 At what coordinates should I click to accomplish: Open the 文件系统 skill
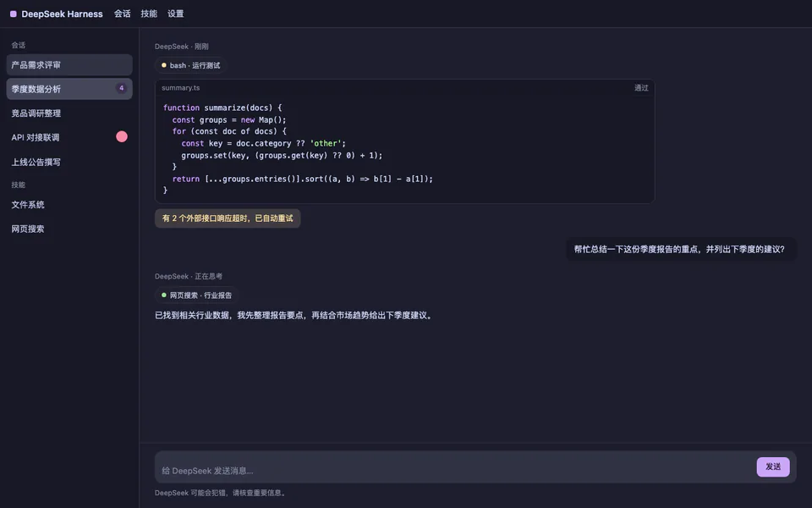tap(69, 204)
